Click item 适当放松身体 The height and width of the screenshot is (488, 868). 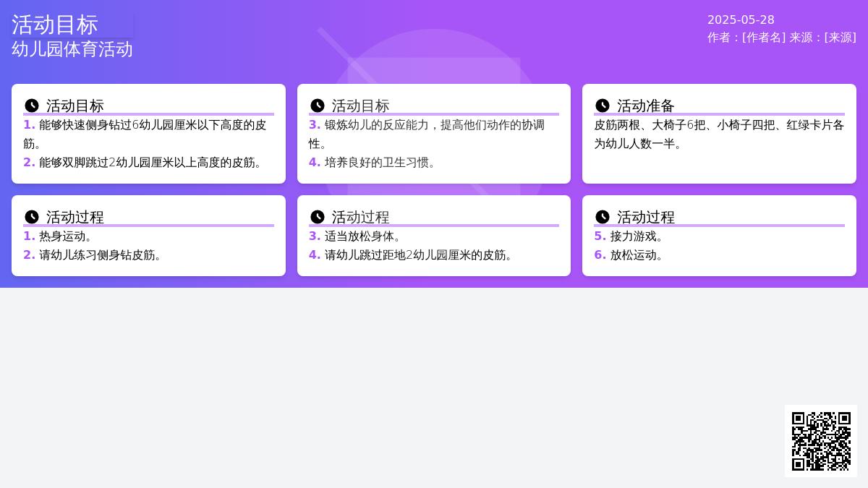tap(434, 236)
